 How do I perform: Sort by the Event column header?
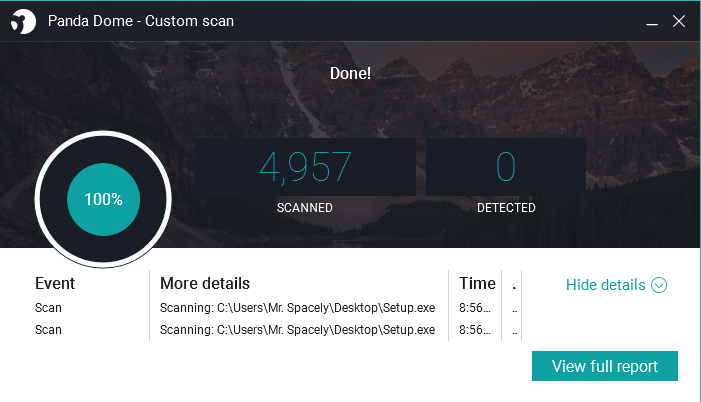coord(55,284)
